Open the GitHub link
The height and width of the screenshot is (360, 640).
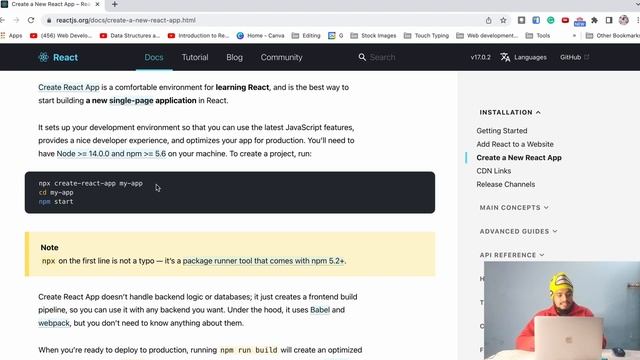click(x=574, y=57)
